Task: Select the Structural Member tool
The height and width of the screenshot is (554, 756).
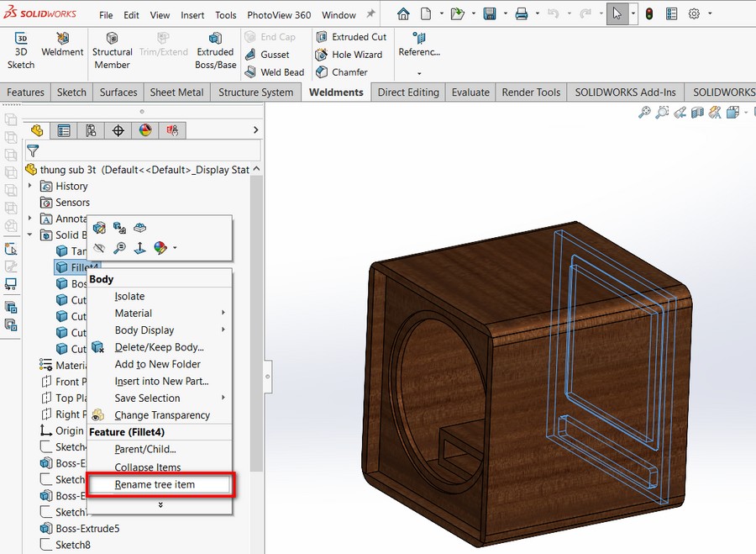Action: tap(112, 50)
